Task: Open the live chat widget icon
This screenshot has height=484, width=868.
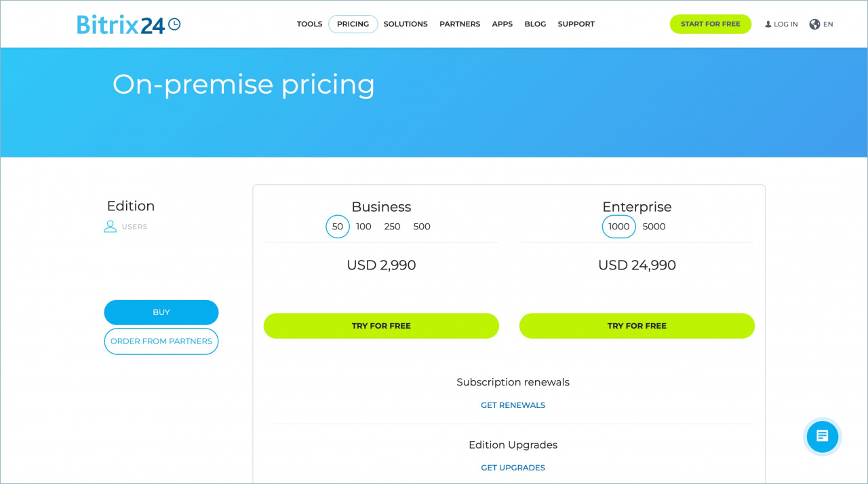Action: tap(822, 436)
